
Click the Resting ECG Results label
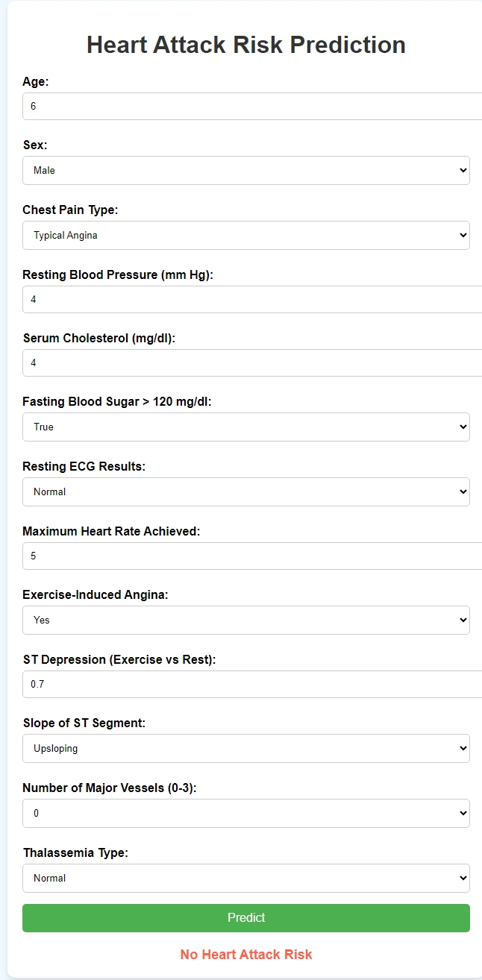84,466
